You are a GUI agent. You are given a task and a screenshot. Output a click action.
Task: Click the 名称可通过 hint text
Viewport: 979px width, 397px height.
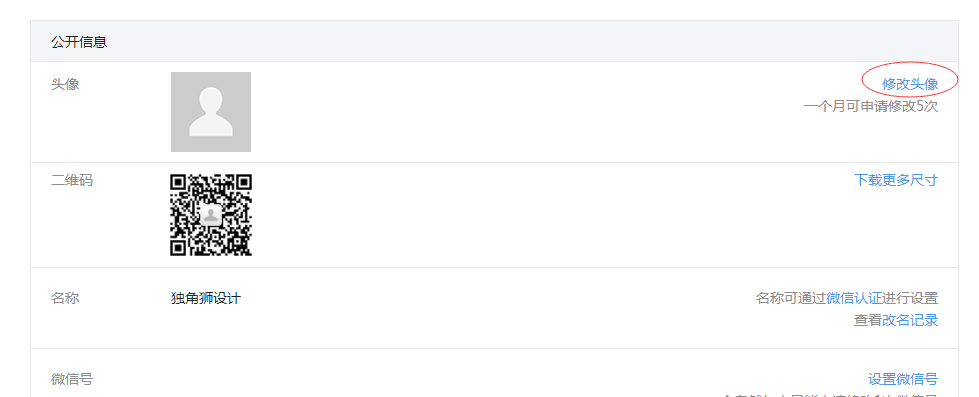[790, 298]
